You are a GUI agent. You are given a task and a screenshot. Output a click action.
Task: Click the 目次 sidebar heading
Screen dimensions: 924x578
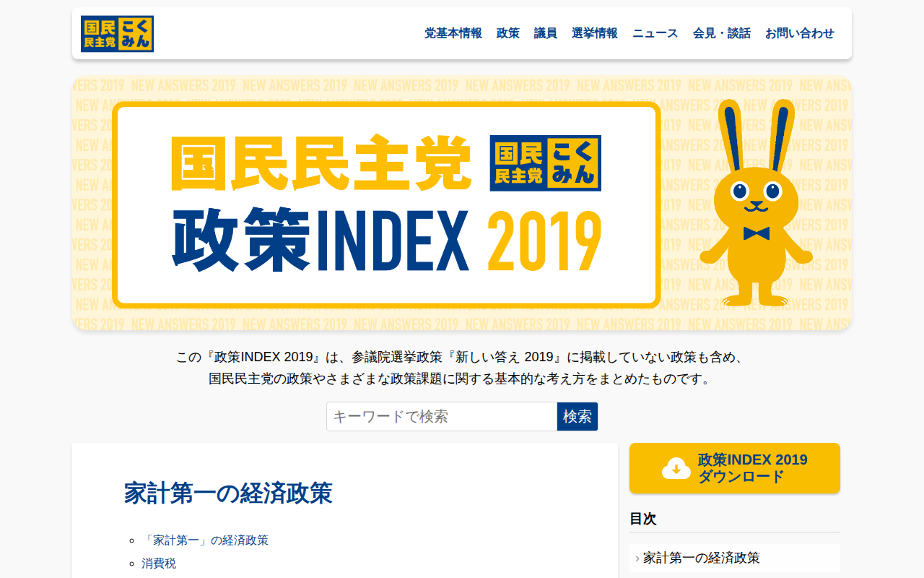point(643,519)
